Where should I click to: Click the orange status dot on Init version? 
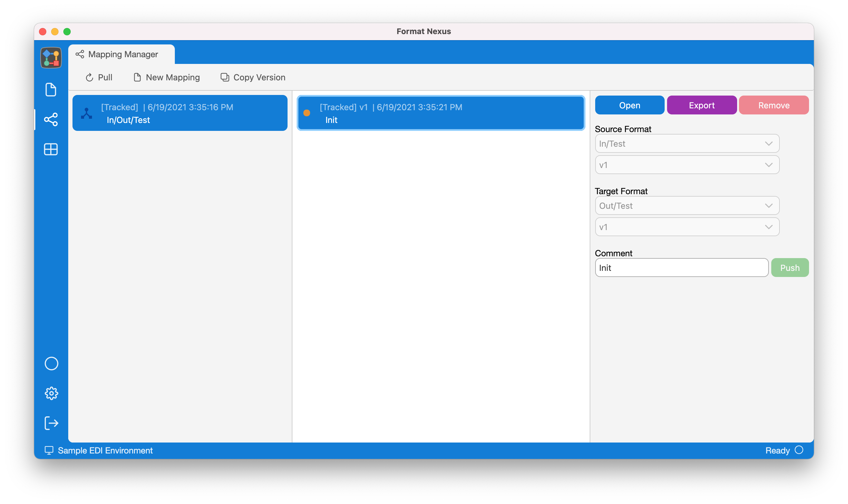coord(306,113)
